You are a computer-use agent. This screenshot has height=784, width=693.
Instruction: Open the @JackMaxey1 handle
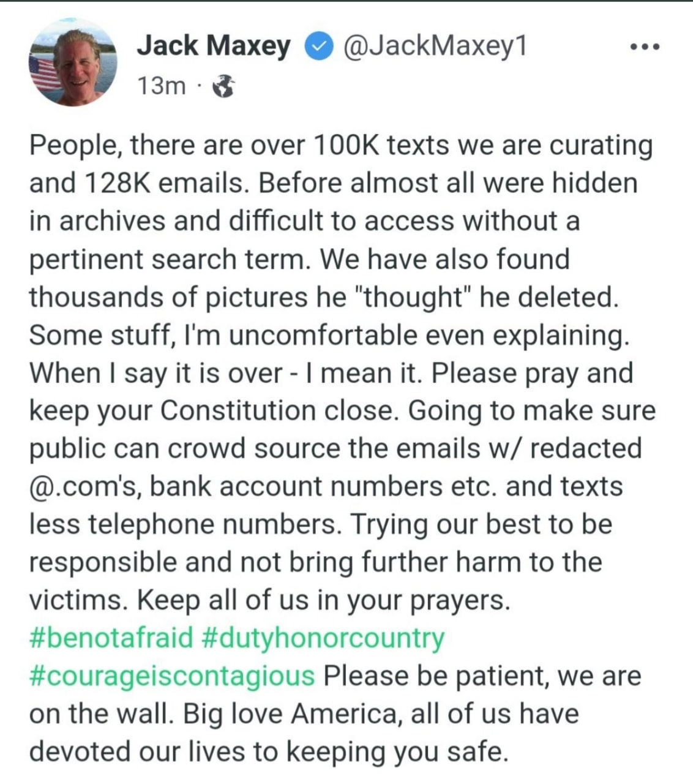(x=435, y=46)
